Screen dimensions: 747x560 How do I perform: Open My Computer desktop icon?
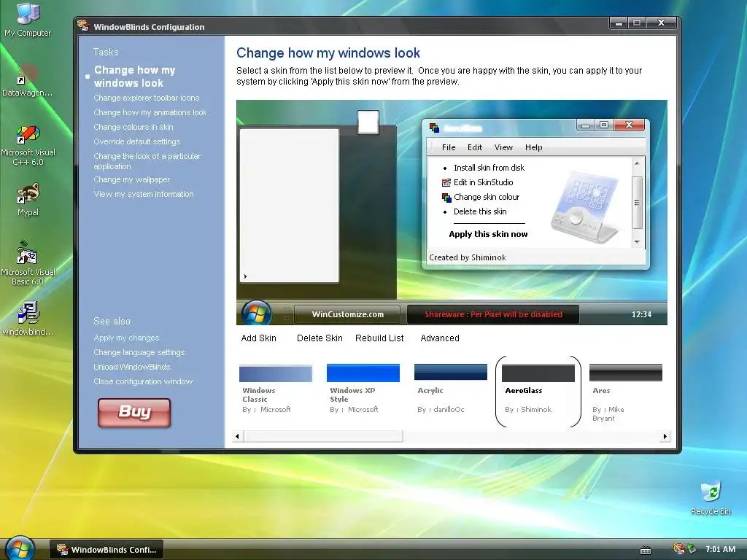tap(28, 19)
